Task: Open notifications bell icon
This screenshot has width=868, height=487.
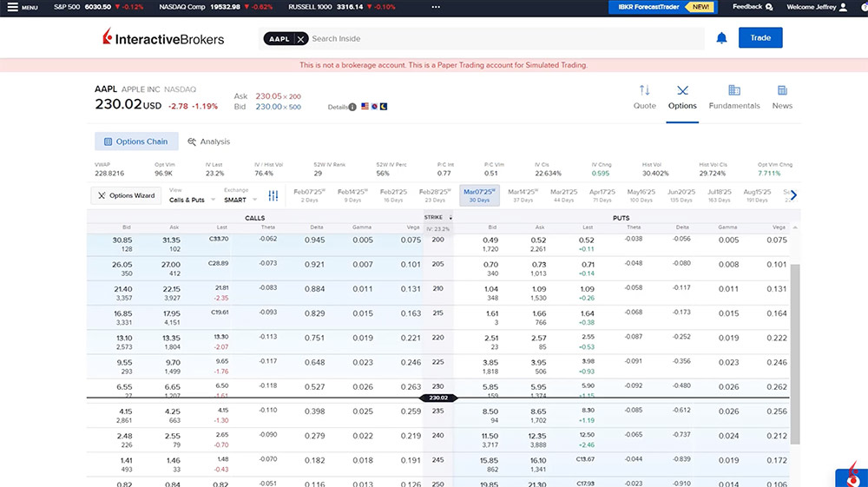Action: (x=721, y=37)
